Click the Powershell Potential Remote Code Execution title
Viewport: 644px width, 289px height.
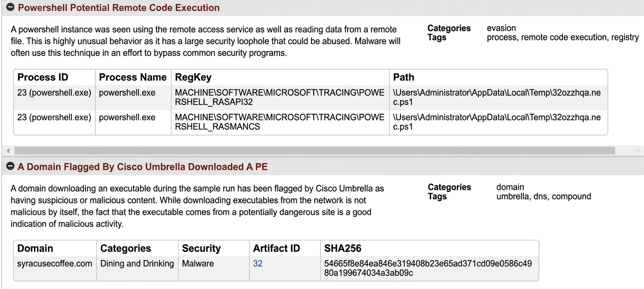119,8
